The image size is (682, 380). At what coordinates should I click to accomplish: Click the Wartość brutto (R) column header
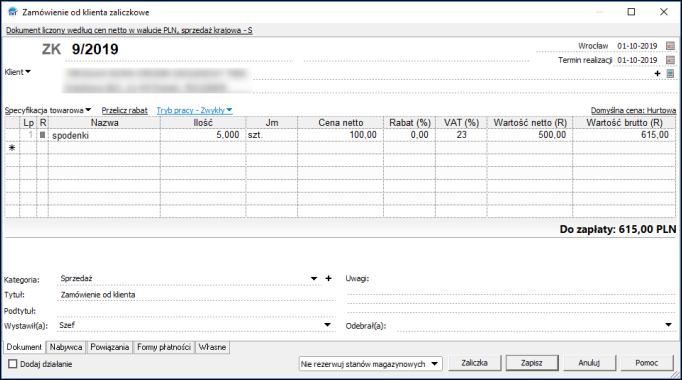(x=624, y=123)
